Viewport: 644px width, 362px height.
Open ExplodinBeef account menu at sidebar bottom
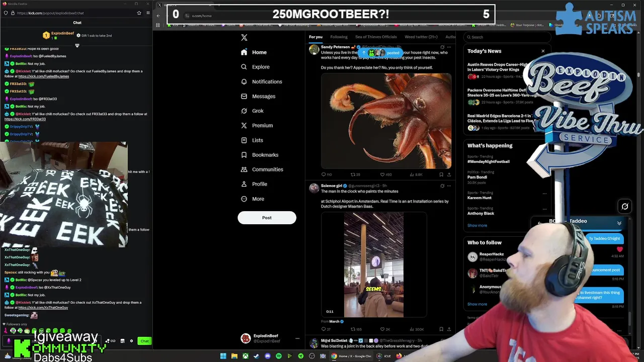[270, 338]
